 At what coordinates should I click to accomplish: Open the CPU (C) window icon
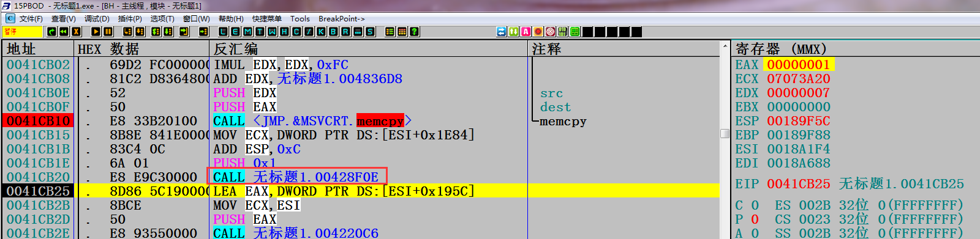pyautogui.click(x=296, y=31)
